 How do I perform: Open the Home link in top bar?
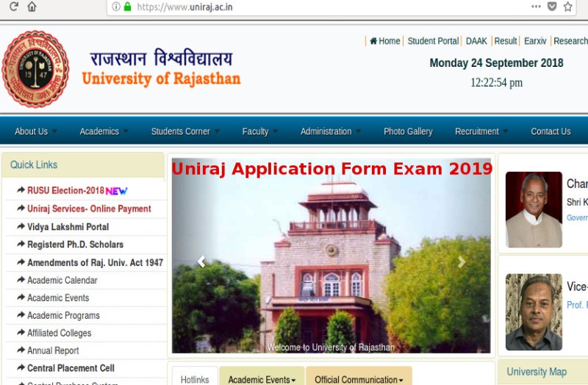tap(385, 41)
